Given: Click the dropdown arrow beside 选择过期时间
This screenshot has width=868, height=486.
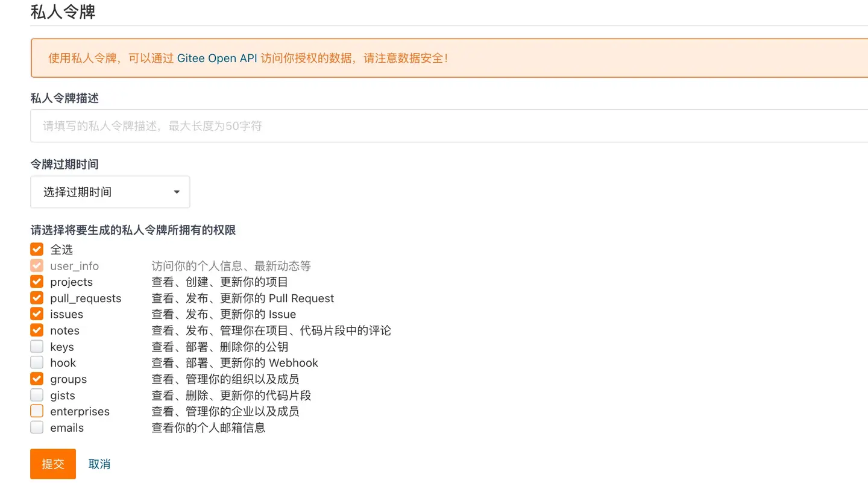Looking at the screenshot, I should click(x=176, y=191).
